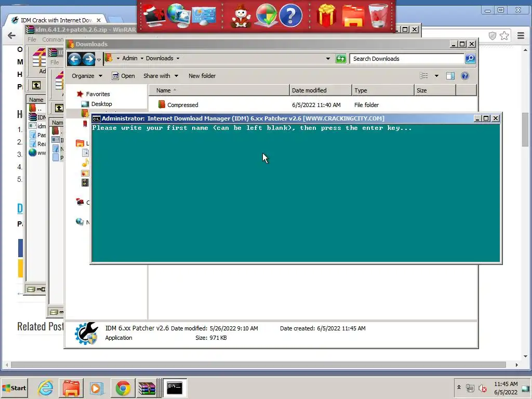Image resolution: width=532 pixels, height=399 pixels.
Task: Click the network tray icon
Action: (470, 388)
